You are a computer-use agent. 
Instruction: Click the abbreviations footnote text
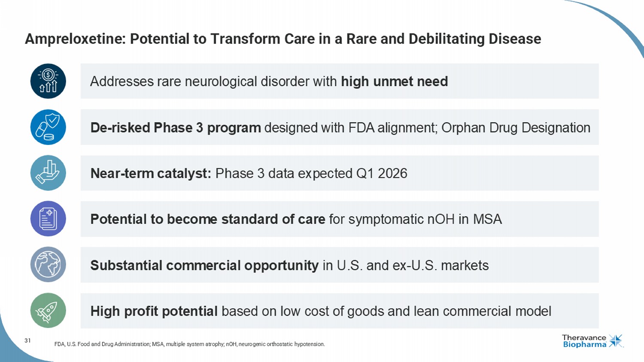[189, 344]
